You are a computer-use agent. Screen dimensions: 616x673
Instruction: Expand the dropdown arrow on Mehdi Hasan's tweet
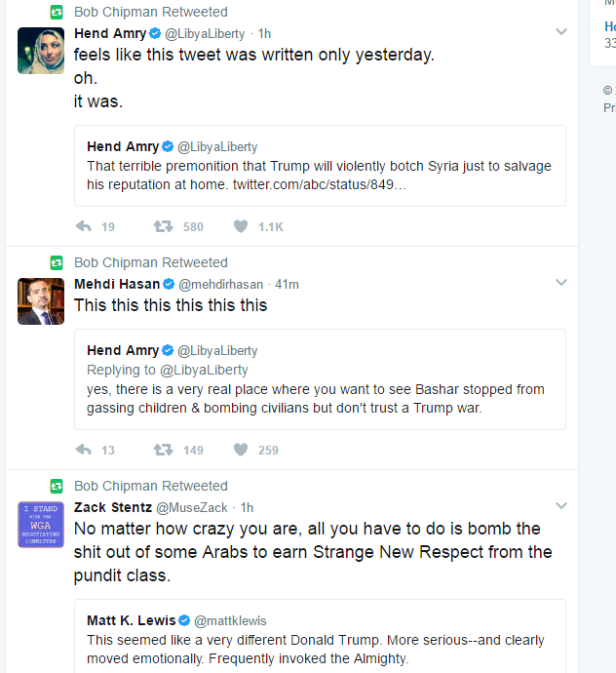coord(561,283)
